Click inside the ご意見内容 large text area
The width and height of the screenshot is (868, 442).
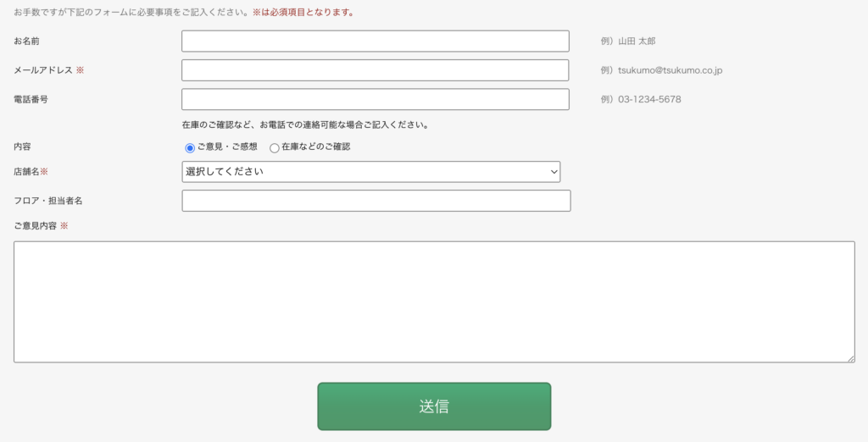[x=434, y=301]
